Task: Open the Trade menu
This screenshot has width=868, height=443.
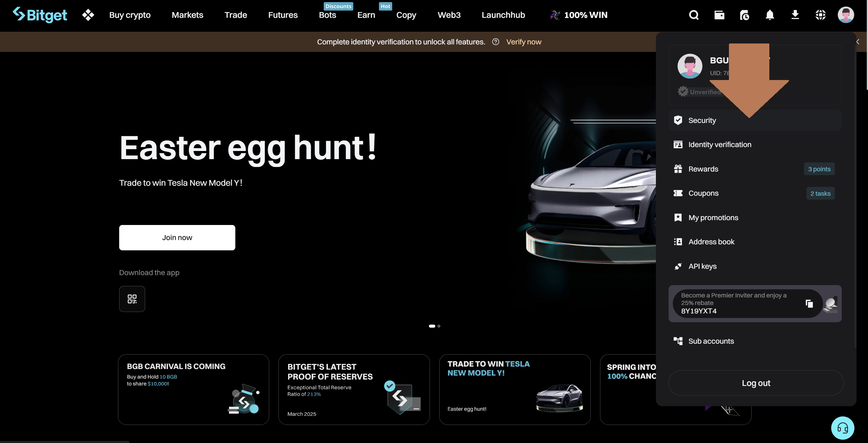Action: coord(236,15)
